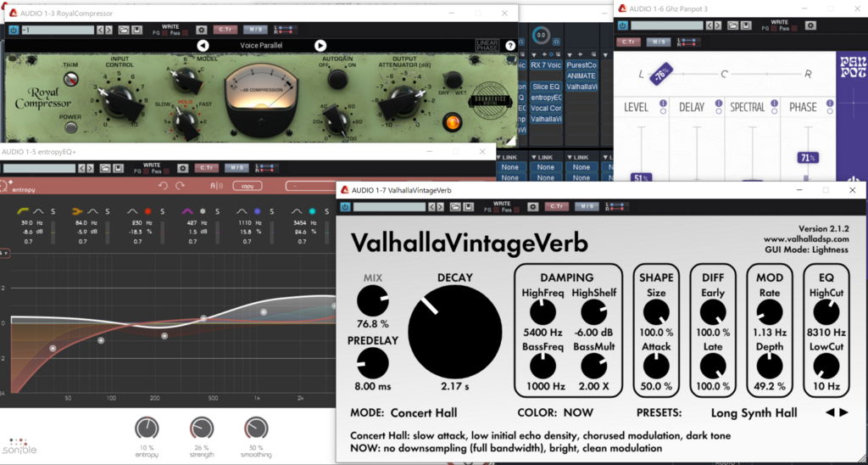Solo the 39.0 Hz band with its S button

(x=53, y=211)
